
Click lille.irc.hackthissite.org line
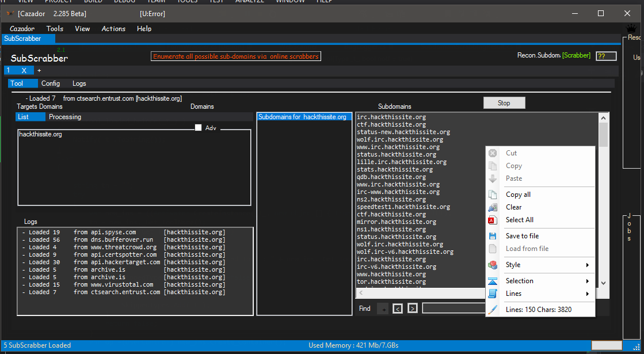402,162
